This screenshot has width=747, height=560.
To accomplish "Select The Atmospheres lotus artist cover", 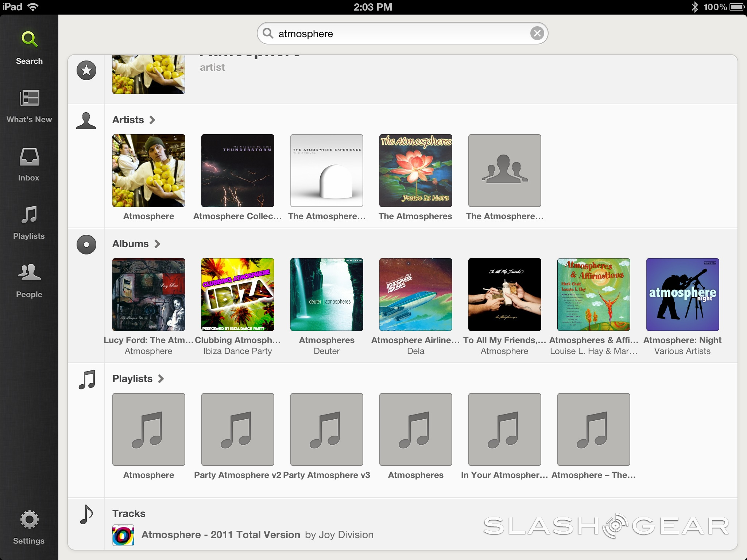I will click(x=416, y=171).
